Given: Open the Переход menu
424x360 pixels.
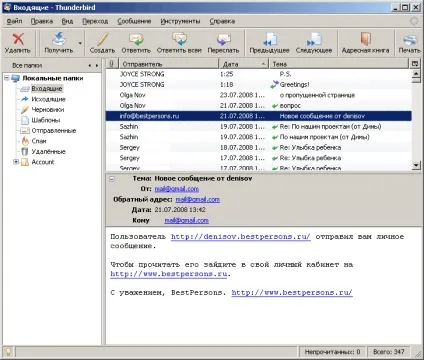Looking at the screenshot, I should coord(95,21).
